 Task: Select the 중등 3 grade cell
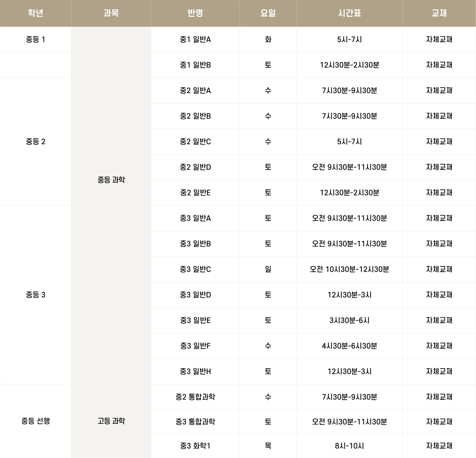[35, 295]
